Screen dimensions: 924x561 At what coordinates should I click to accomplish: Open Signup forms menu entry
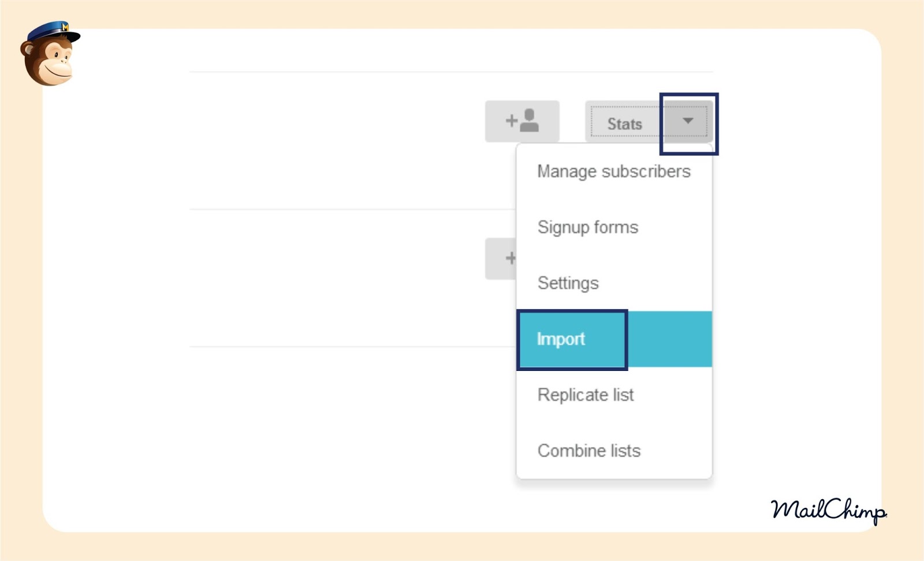coord(588,227)
